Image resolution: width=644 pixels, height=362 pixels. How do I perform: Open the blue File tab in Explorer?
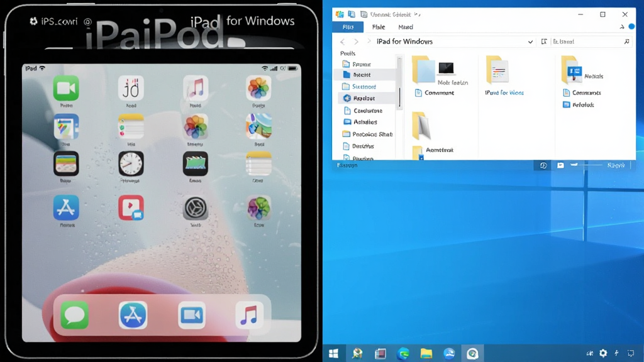[348, 26]
